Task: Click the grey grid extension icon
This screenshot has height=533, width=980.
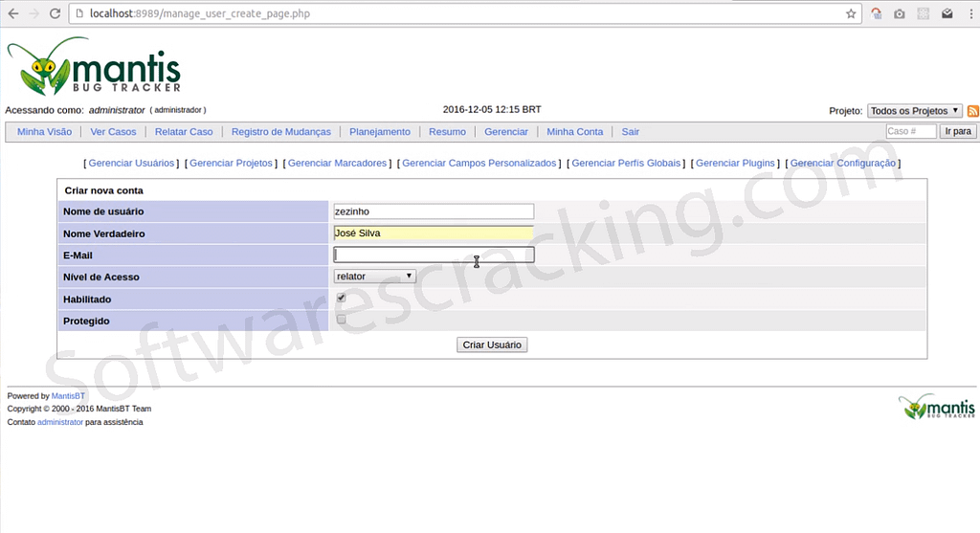Action: point(924,13)
